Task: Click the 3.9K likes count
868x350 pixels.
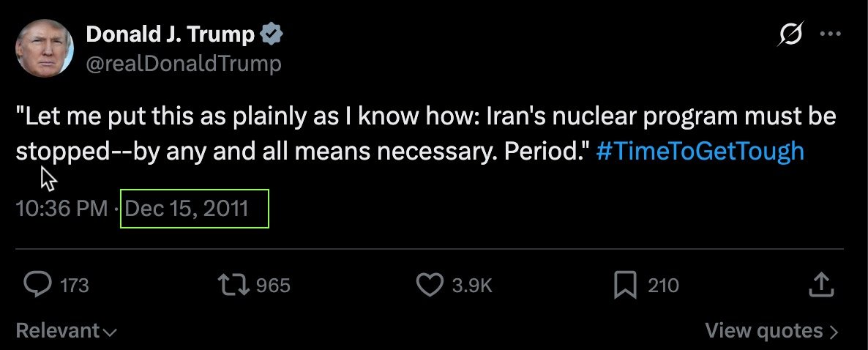Action: [x=471, y=285]
